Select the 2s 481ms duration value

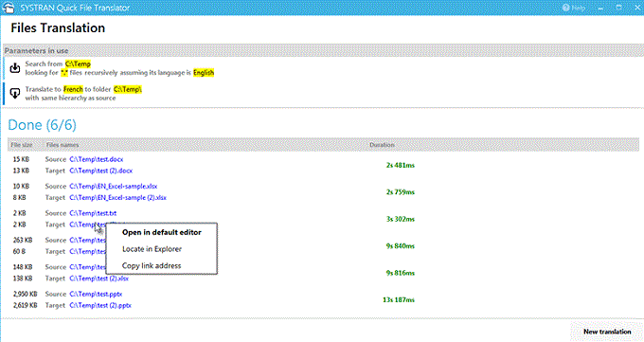(401, 165)
